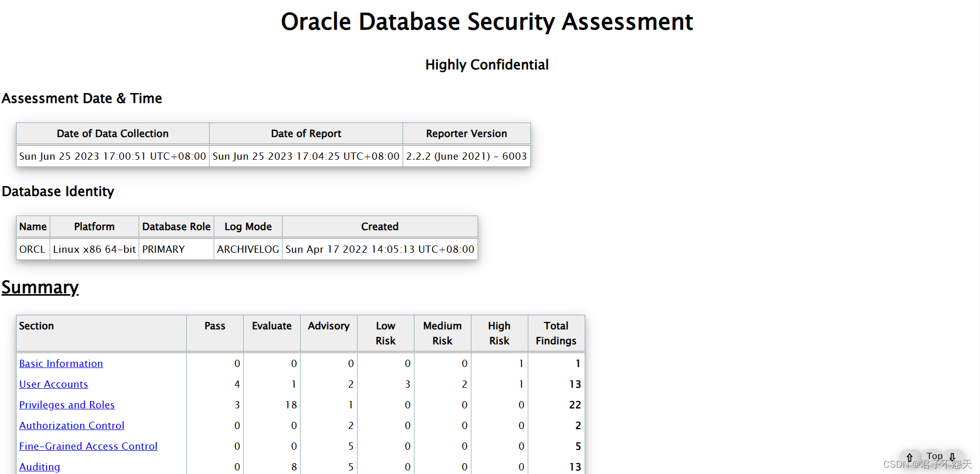Select Auditing total findings 13
This screenshot has width=980, height=474.
click(x=575, y=467)
